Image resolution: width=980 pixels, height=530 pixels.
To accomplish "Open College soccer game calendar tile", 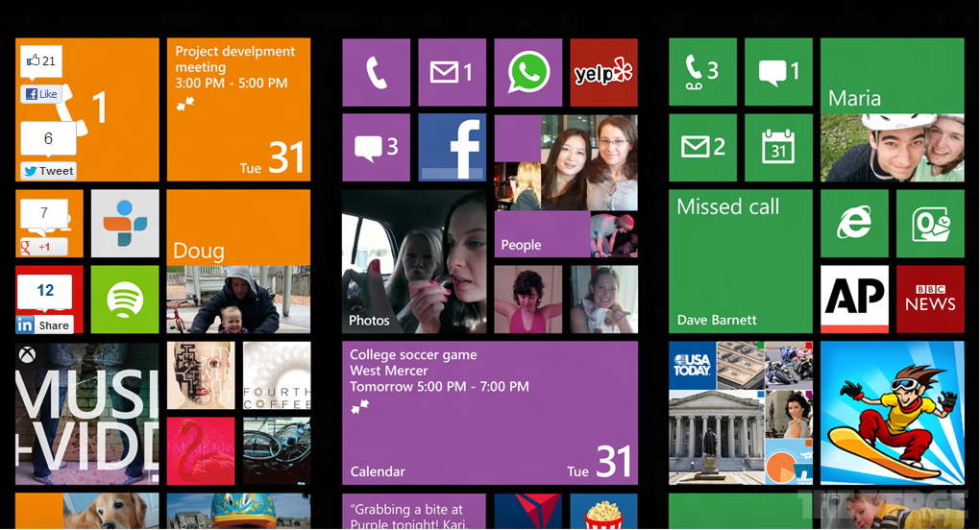I will tap(489, 412).
